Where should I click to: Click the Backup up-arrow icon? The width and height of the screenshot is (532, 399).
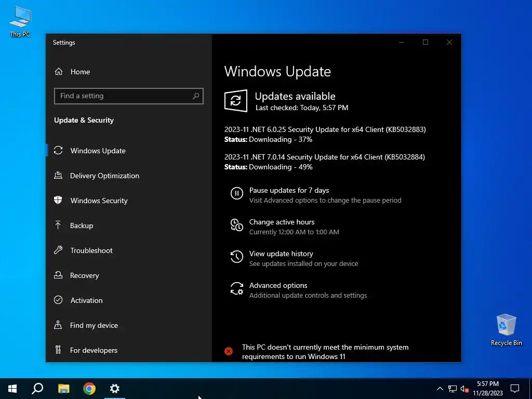58,225
